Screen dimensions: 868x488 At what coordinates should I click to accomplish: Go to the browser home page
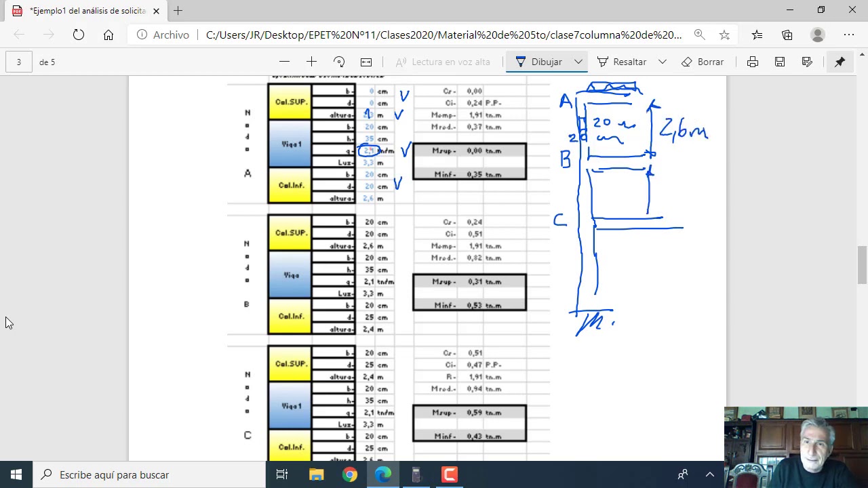pos(108,35)
